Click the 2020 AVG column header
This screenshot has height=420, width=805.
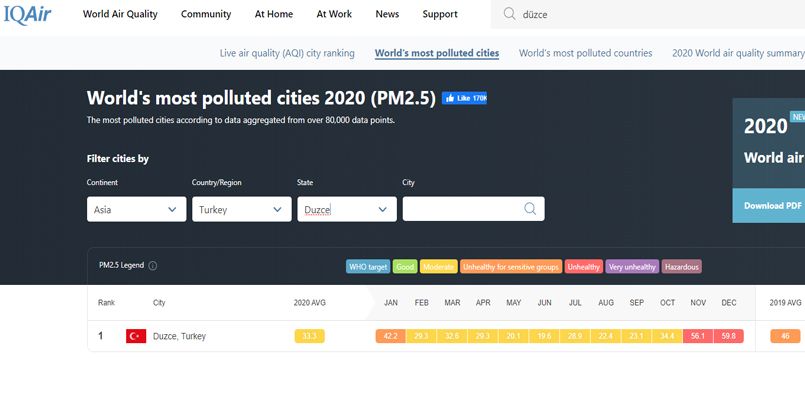point(310,303)
